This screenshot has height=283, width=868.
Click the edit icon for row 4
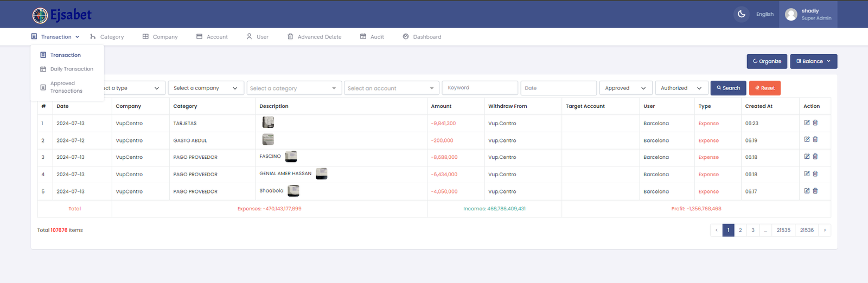tap(807, 174)
